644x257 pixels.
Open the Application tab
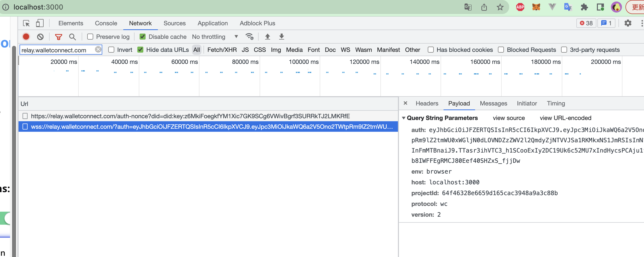point(213,23)
